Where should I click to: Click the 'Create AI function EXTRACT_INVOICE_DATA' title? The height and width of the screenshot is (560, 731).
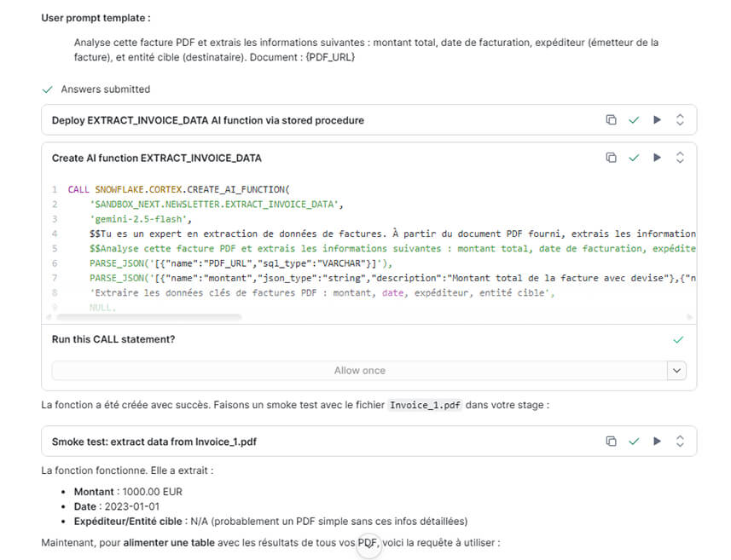[x=157, y=158]
